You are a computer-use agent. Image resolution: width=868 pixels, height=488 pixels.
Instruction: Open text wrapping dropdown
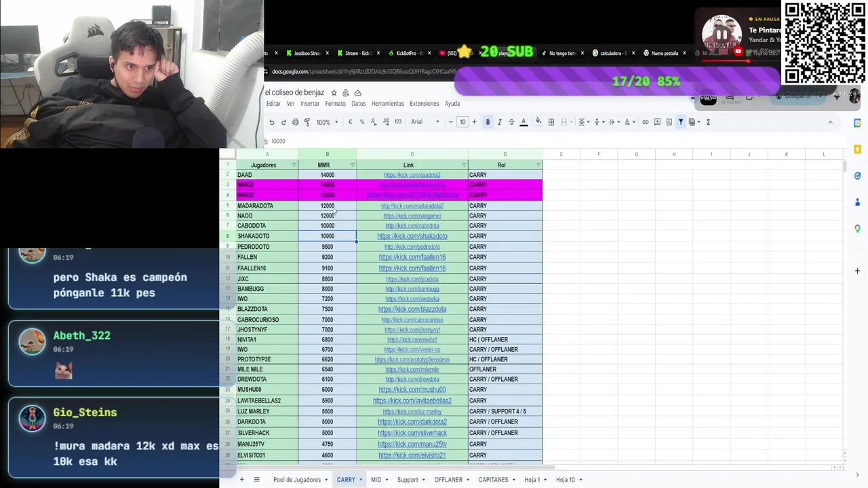point(614,122)
